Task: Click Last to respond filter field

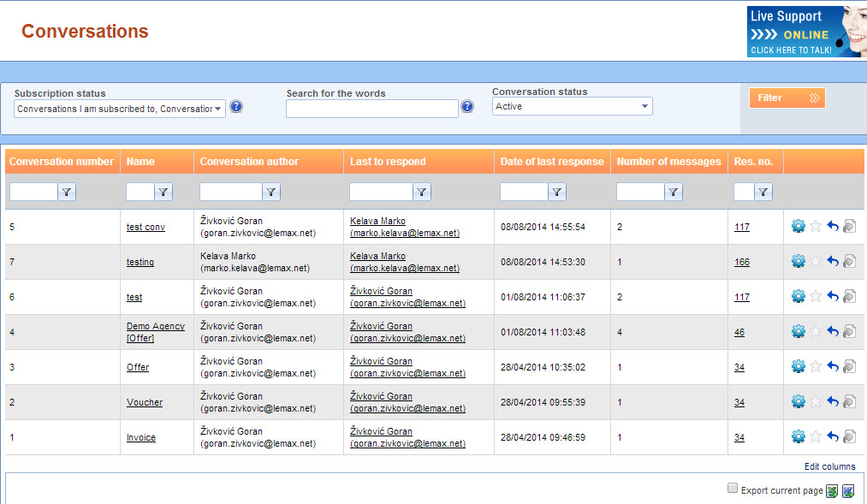Action: (381, 192)
